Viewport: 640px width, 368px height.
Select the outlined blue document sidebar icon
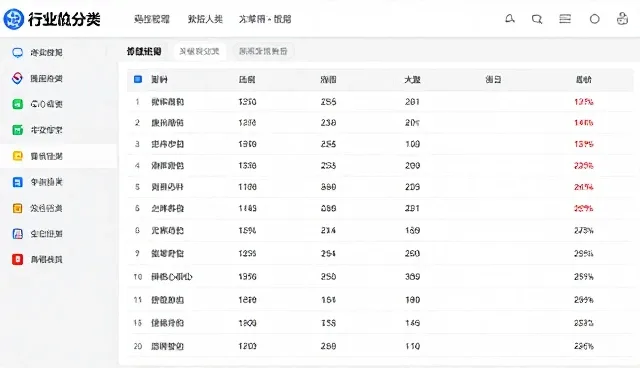click(x=18, y=234)
